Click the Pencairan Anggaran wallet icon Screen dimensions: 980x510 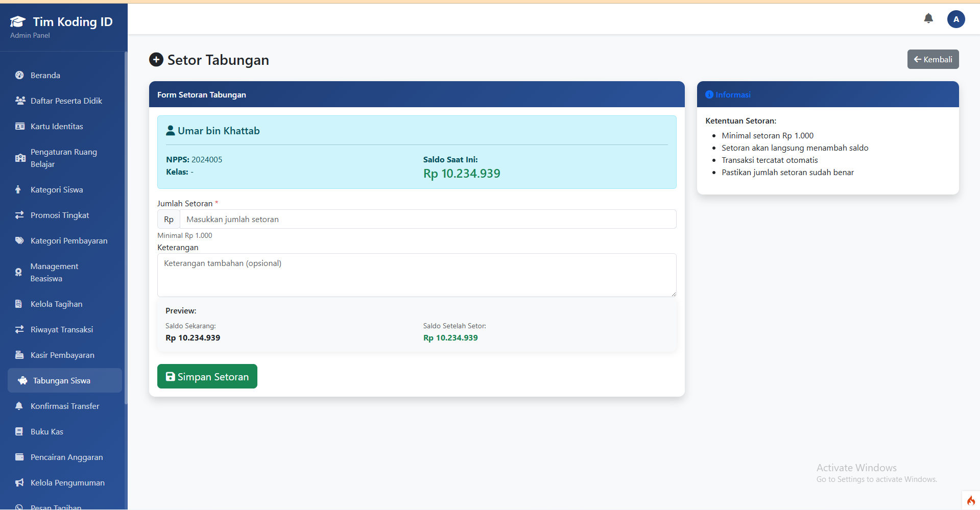coord(19,457)
